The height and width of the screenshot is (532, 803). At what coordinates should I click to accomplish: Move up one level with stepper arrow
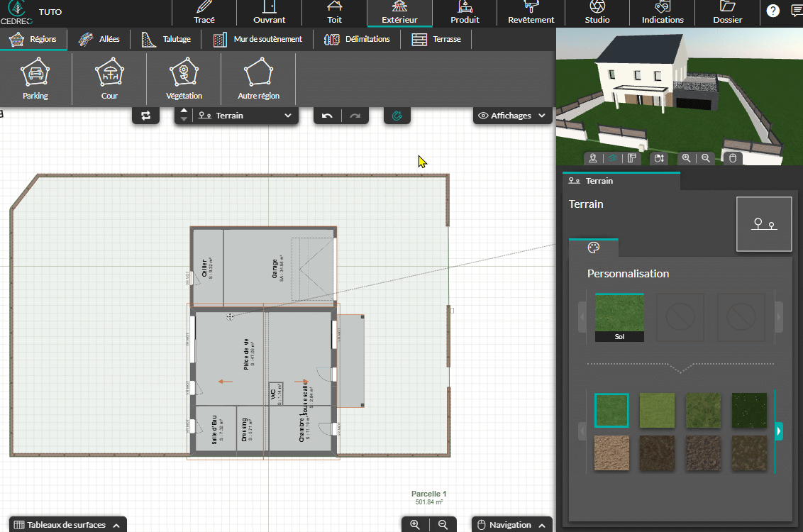(184, 111)
